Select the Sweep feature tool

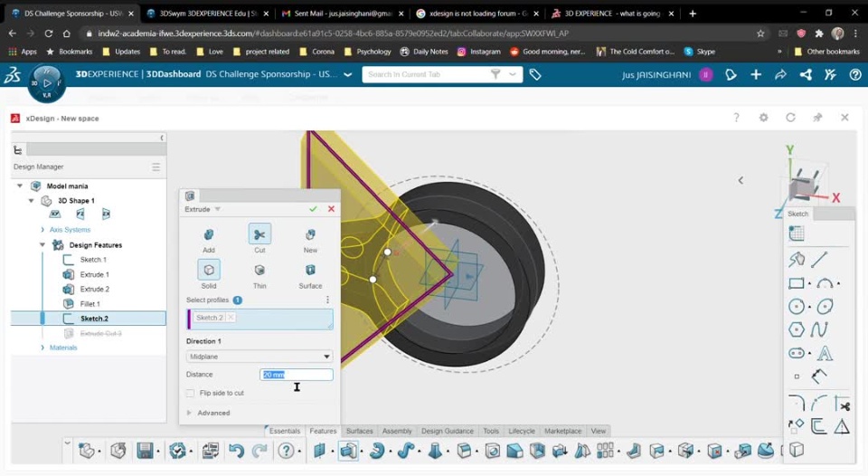(x=406, y=451)
